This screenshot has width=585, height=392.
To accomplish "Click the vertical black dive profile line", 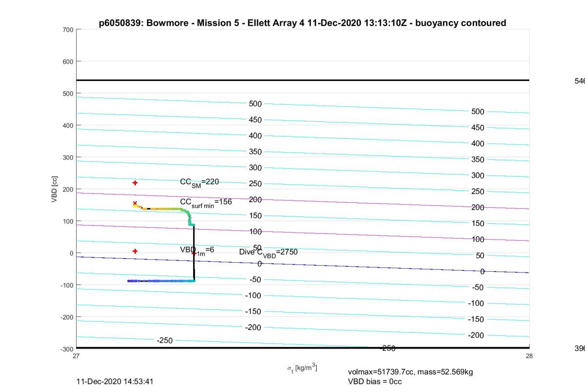I will tap(194, 253).
